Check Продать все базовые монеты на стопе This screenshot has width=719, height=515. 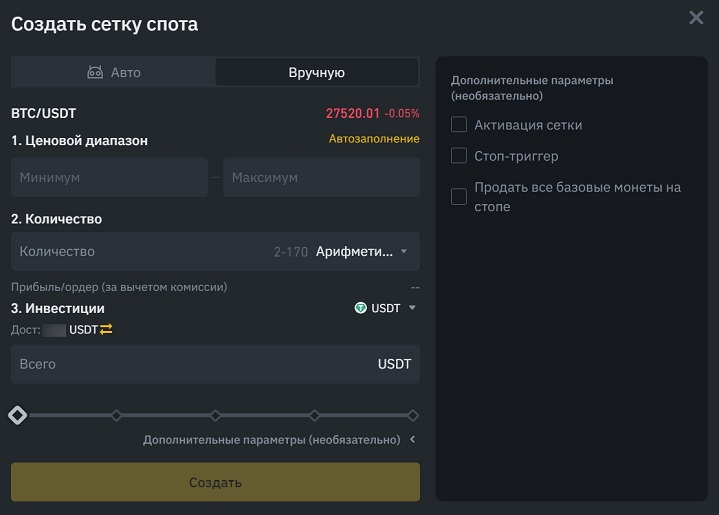coord(459,197)
